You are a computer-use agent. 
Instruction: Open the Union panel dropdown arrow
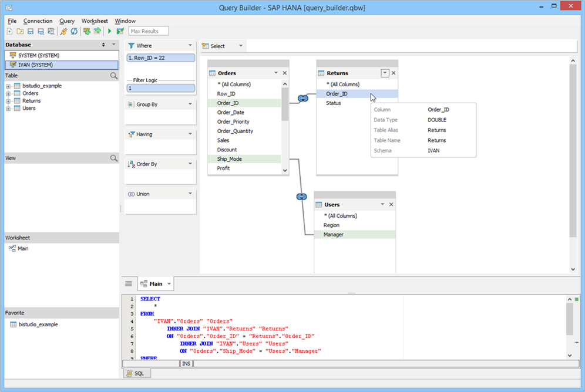(x=190, y=194)
